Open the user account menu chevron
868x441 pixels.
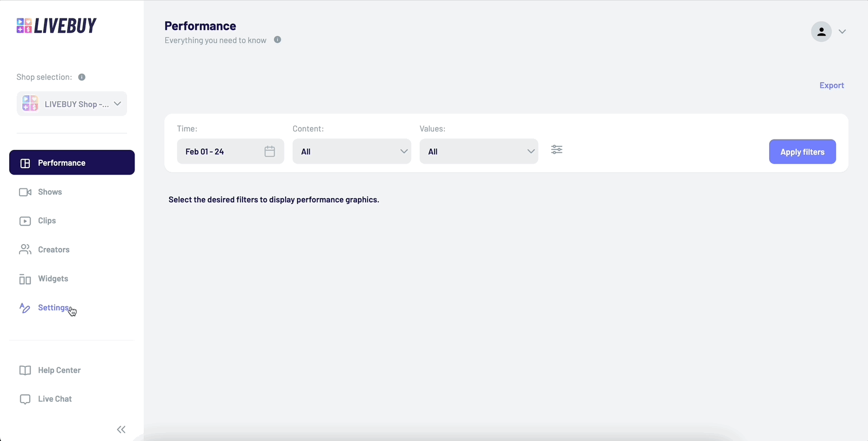point(842,32)
